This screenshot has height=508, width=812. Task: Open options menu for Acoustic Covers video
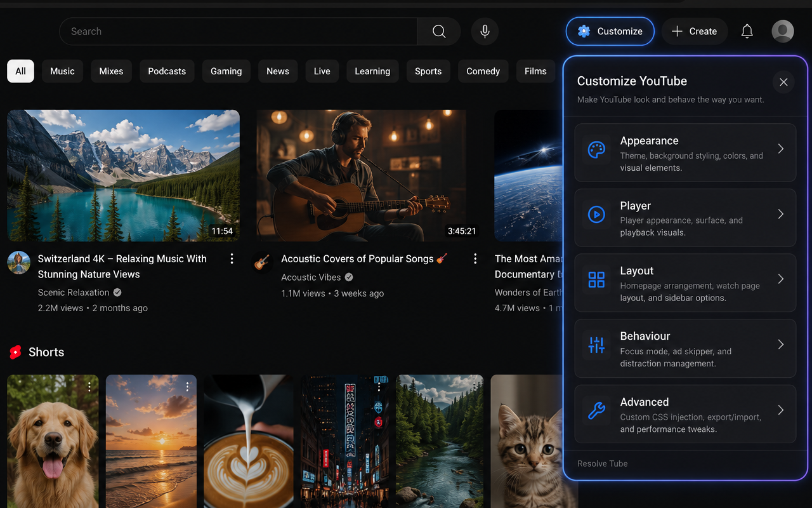[475, 258]
